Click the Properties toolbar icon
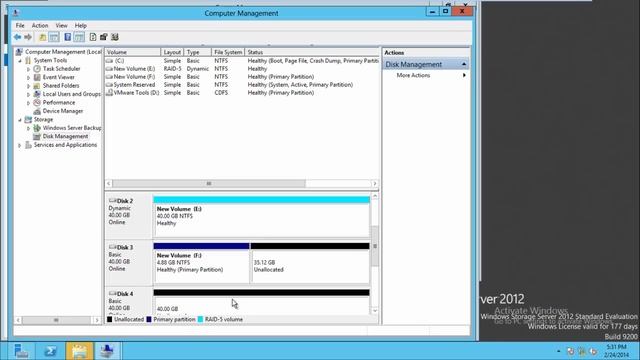The height and width of the screenshot is (360, 640). 104,37
